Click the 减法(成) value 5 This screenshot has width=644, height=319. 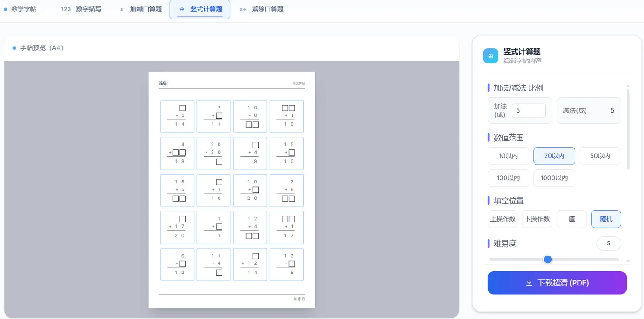pyautogui.click(x=612, y=110)
